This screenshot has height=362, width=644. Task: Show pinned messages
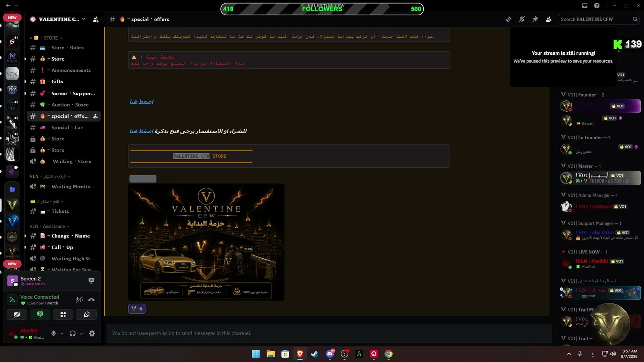coord(535,19)
